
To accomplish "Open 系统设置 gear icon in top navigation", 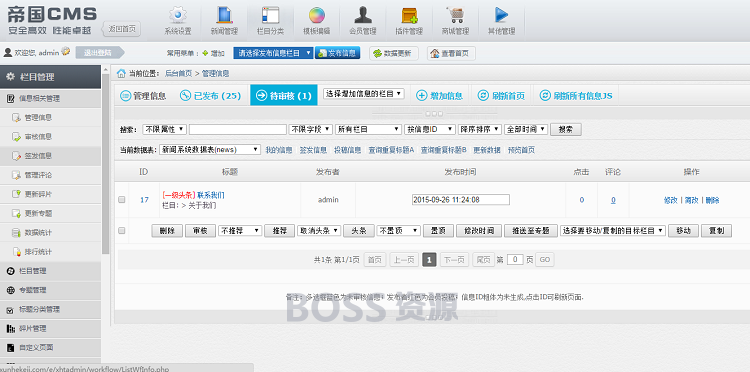I will 178,15.
